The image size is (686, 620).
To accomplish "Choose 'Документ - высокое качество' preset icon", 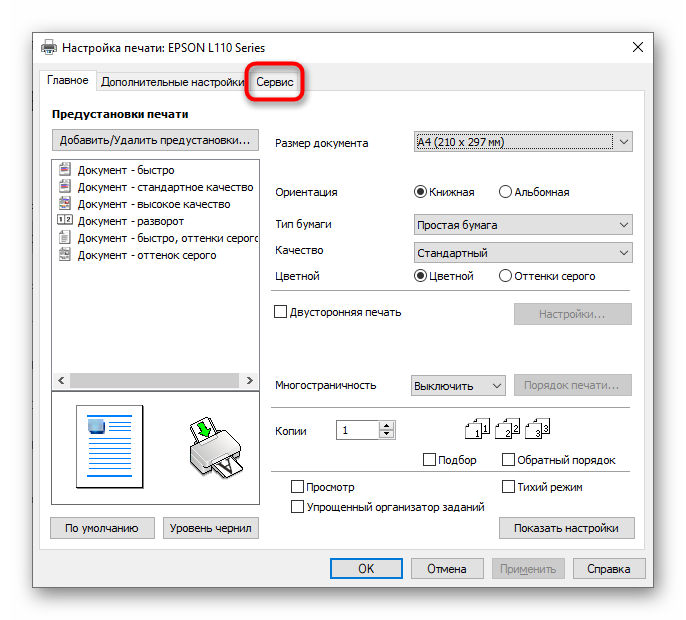I will point(66,204).
